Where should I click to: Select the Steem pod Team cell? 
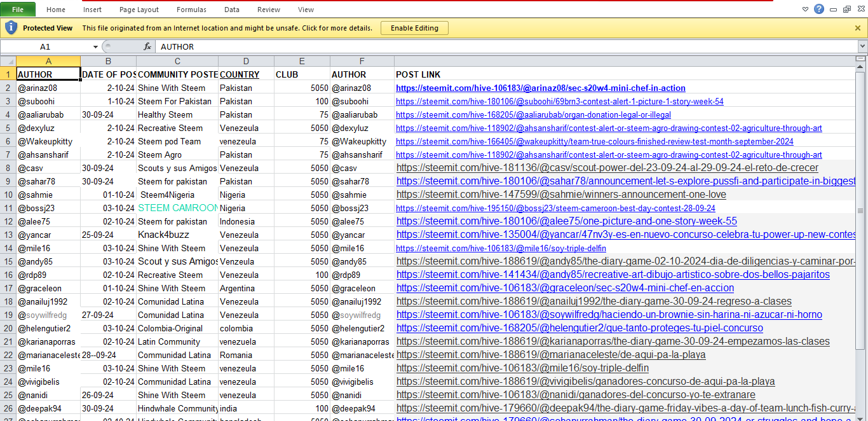tap(177, 141)
